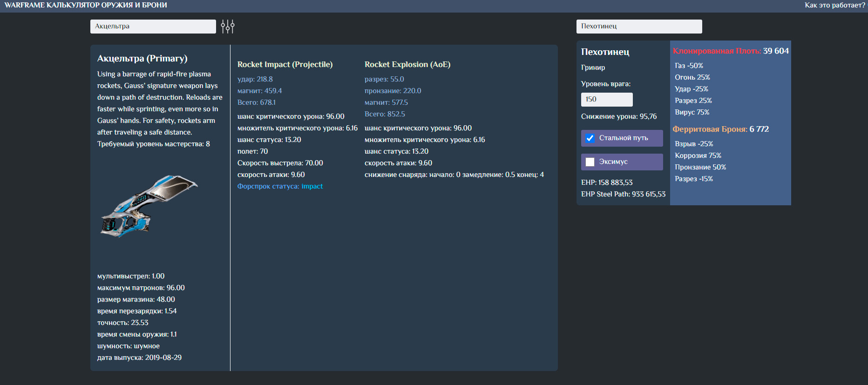The width and height of the screenshot is (868, 385).
Task: Open the Пехотинец enemy search box
Action: click(x=639, y=27)
